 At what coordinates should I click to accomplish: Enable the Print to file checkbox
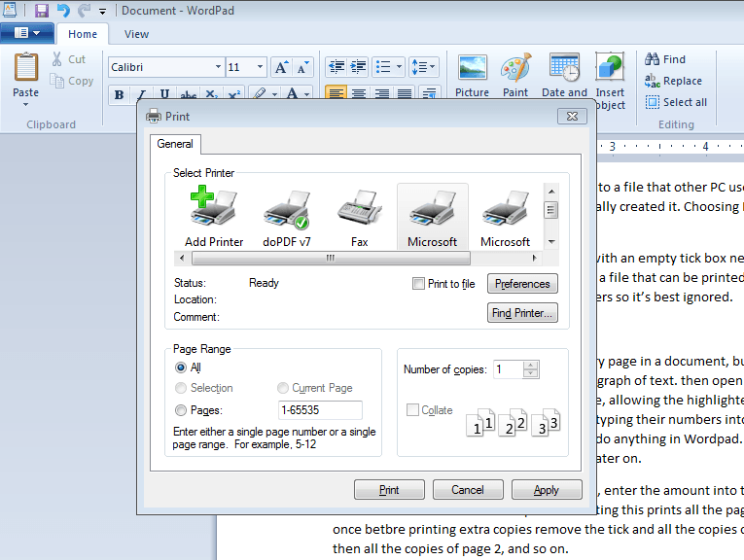[x=418, y=284]
